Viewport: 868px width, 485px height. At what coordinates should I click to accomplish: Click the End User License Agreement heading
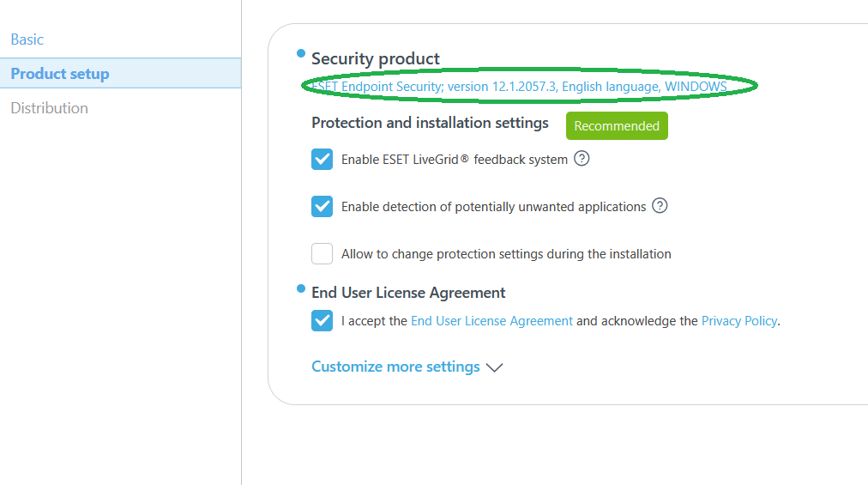pos(408,293)
